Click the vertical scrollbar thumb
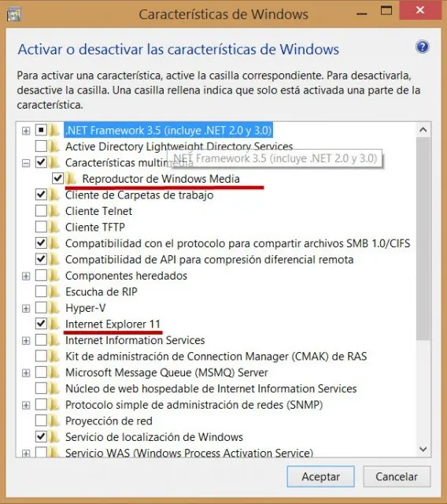 pyautogui.click(x=423, y=239)
